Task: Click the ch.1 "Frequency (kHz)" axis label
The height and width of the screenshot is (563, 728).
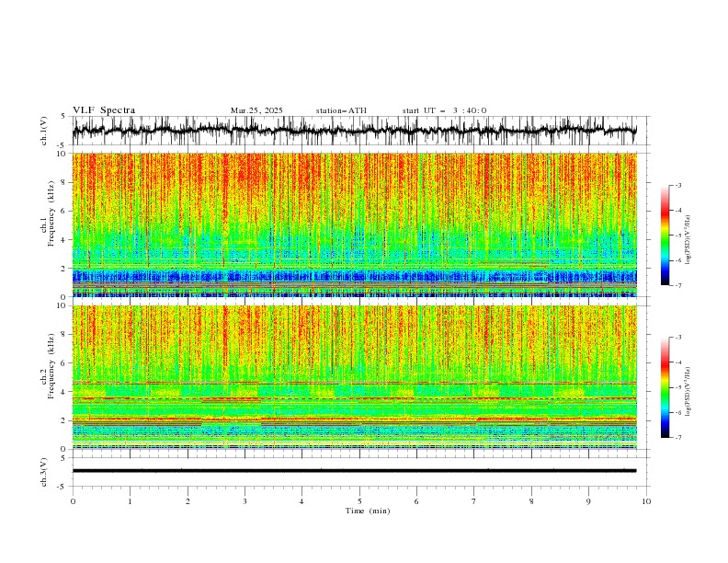Action: point(51,213)
